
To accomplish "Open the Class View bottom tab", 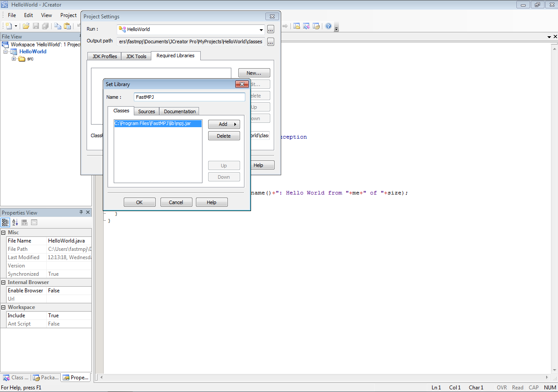I will [16, 378].
